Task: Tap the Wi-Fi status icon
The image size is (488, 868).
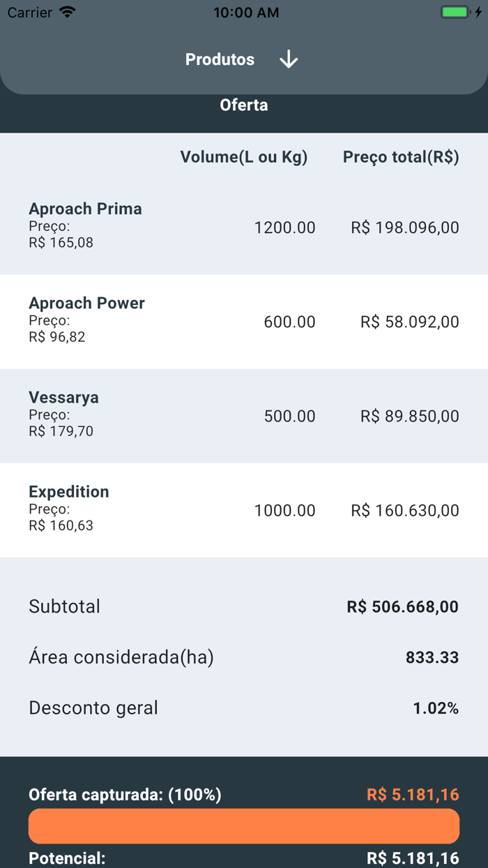Action: pos(68,13)
